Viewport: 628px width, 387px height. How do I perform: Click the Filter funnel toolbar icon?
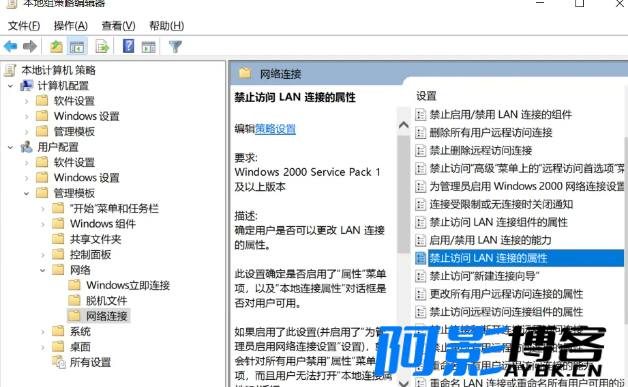(x=175, y=46)
